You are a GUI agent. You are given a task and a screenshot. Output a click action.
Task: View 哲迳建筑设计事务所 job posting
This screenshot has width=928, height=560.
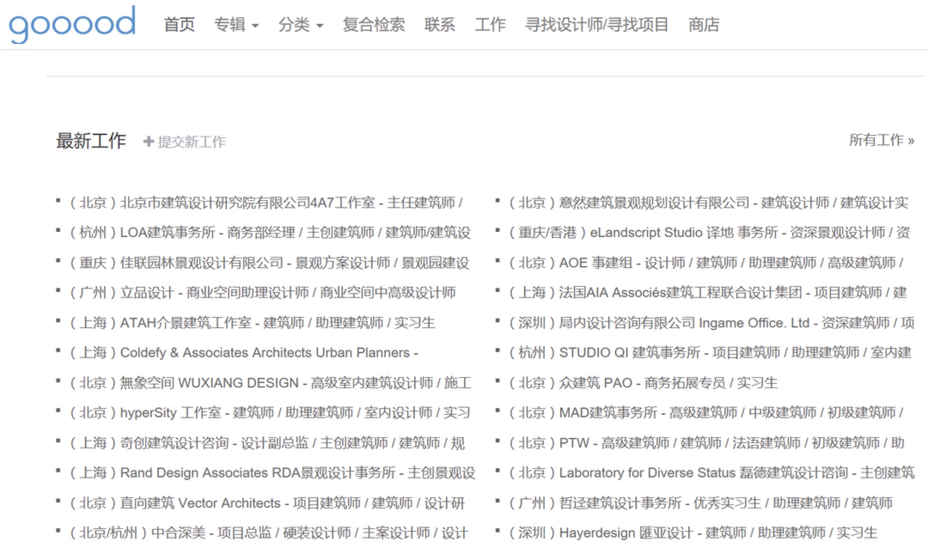point(700,503)
